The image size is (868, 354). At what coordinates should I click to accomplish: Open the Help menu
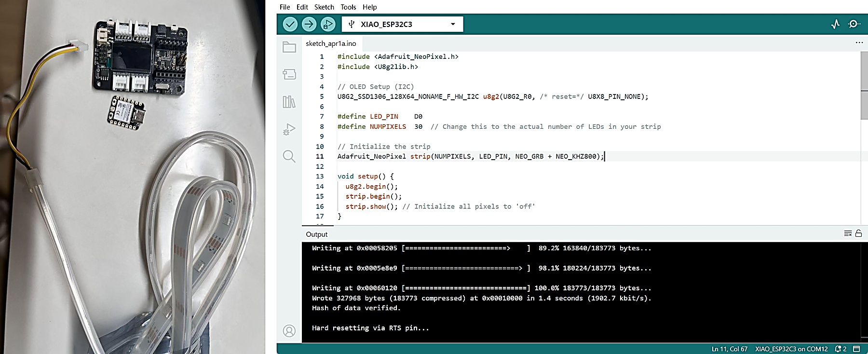pyautogui.click(x=370, y=7)
